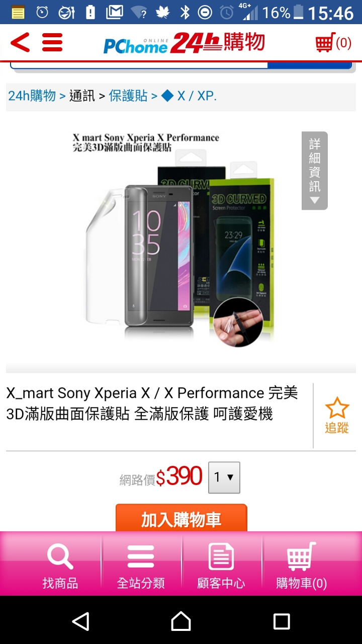Tap the star 追蹤 follow icon

coord(336,416)
